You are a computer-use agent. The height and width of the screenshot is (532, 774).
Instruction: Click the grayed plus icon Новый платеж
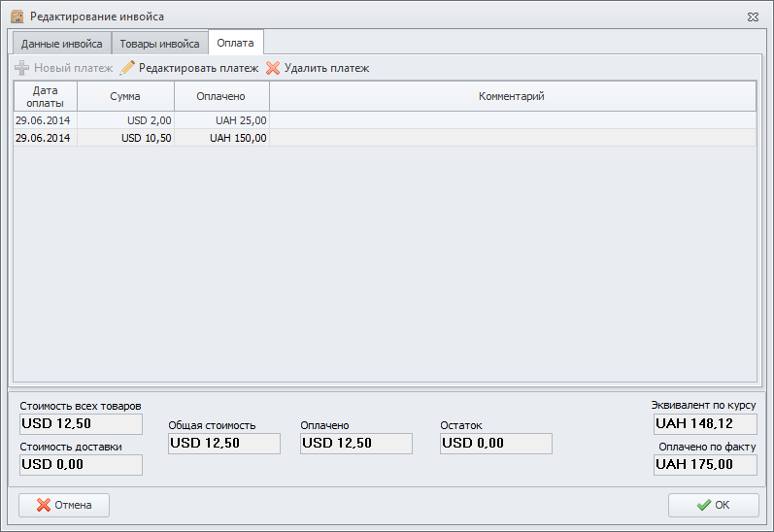22,69
